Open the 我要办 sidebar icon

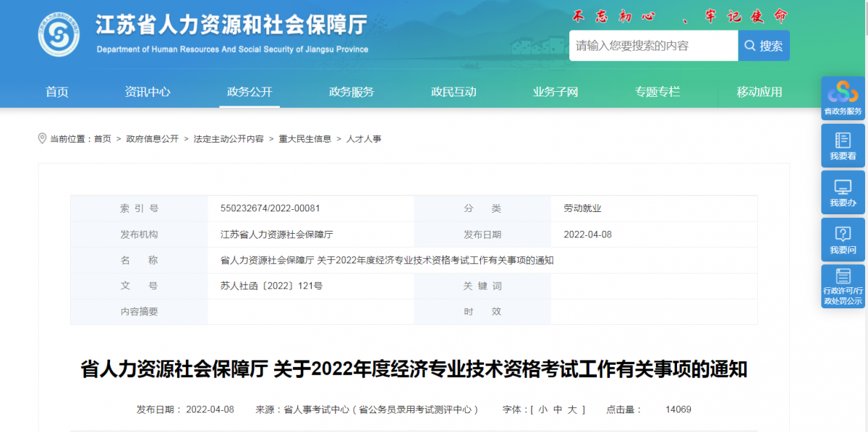(x=843, y=192)
